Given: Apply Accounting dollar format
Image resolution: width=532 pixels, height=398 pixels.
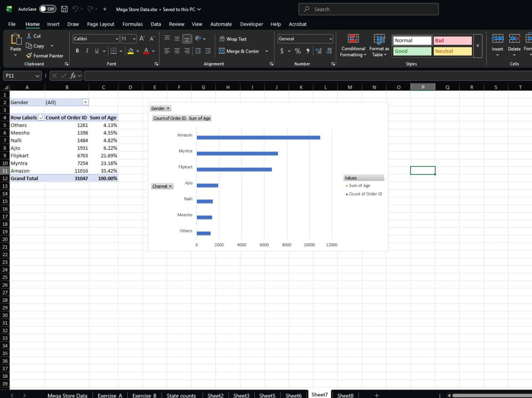Looking at the screenshot, I should click(x=282, y=51).
